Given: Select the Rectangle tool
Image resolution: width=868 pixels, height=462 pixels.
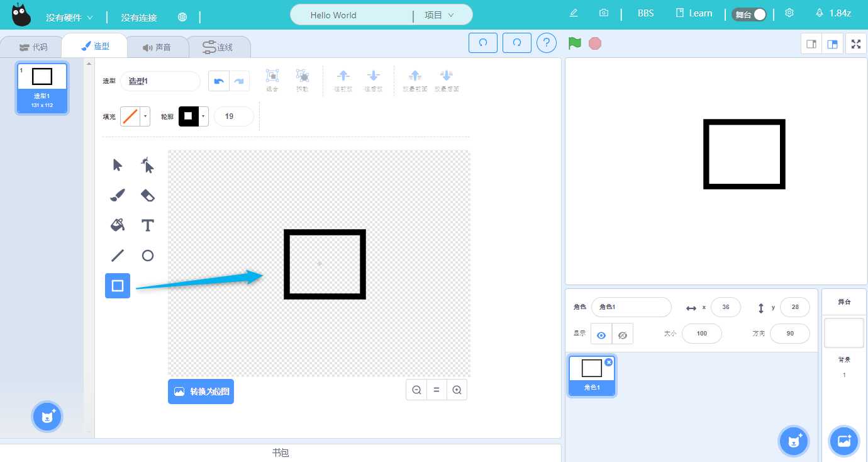Looking at the screenshot, I should point(118,286).
